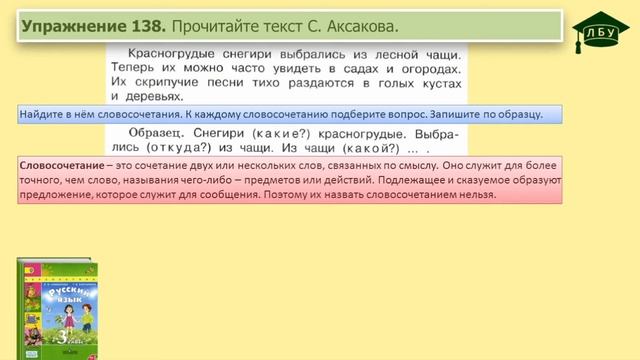640x360 pixels.
Task: Click the sample text 'Снегири (какие?) красногрудые.'
Action: point(300,134)
